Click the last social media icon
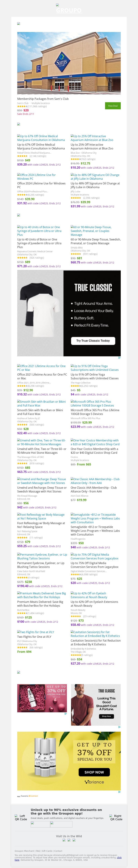The height and width of the screenshot is (868, 138). click(x=74, y=840)
